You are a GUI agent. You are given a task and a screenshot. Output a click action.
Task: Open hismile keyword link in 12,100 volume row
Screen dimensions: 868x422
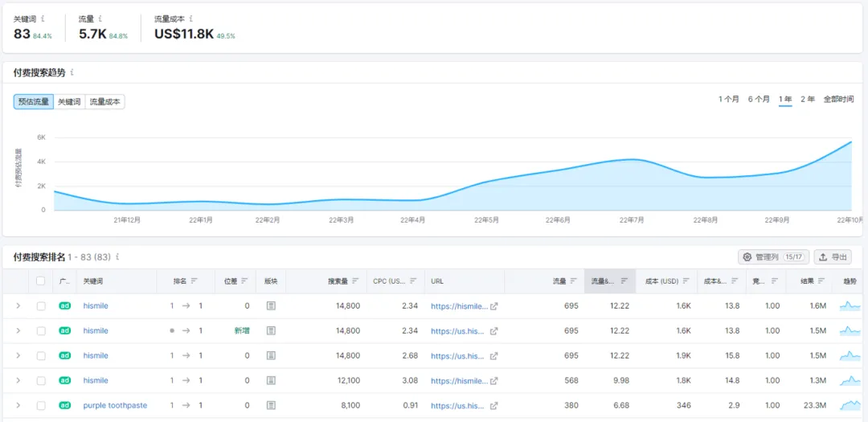96,380
